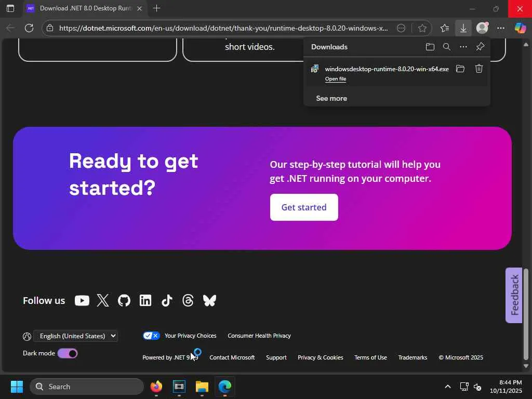Click the scrollbar down arrow
The height and width of the screenshot is (399, 532).
(x=526, y=366)
